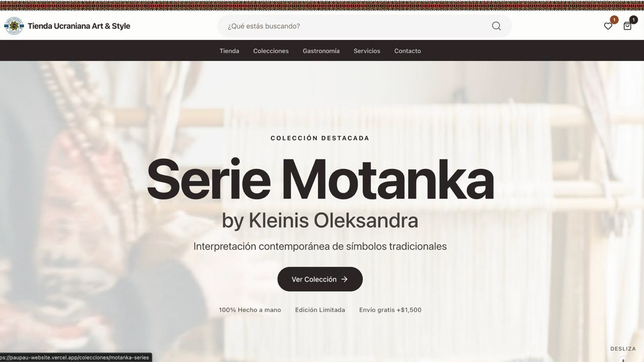Open the Colecciones menu item
Viewport: 644px width, 362px height.
pos(271,51)
